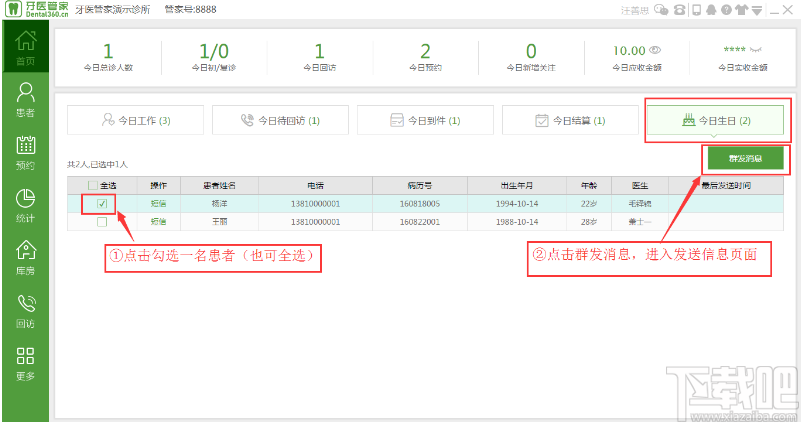Switch to 今日结算 (1) tab
This screenshot has width=801, height=422.
571,121
